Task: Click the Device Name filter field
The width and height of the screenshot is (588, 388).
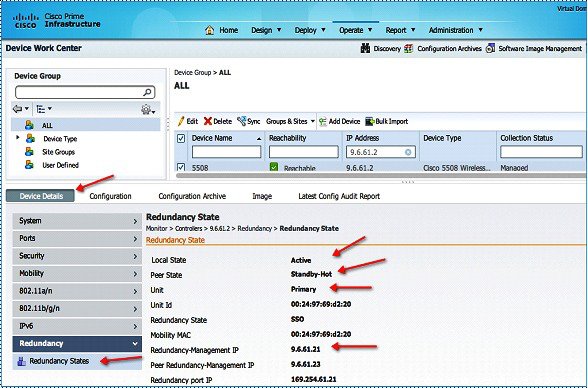Action: coord(226,152)
